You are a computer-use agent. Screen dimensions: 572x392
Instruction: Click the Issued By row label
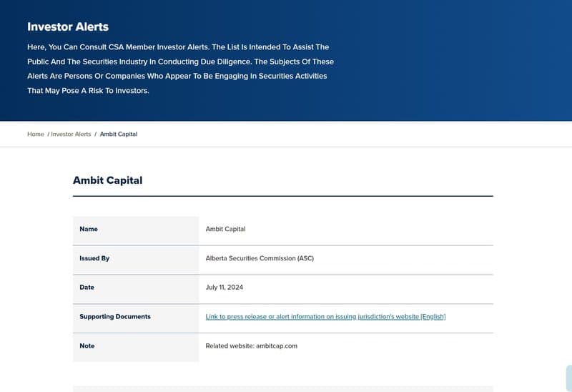click(94, 258)
